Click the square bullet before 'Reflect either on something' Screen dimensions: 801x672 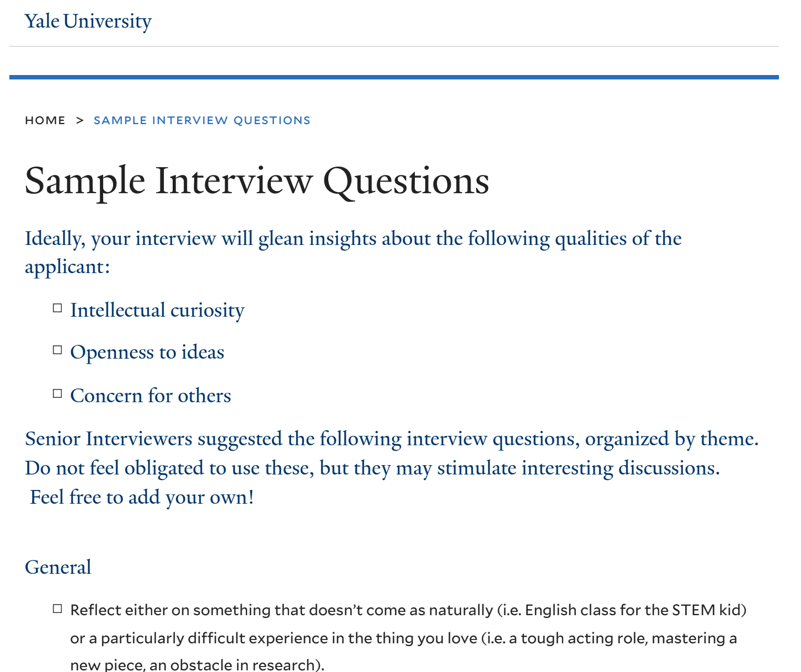57,609
